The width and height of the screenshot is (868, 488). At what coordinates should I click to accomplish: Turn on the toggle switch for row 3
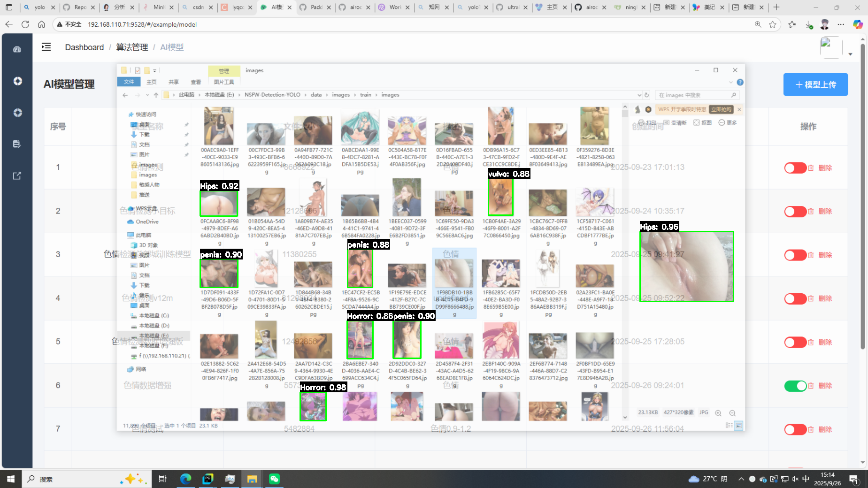(x=795, y=255)
